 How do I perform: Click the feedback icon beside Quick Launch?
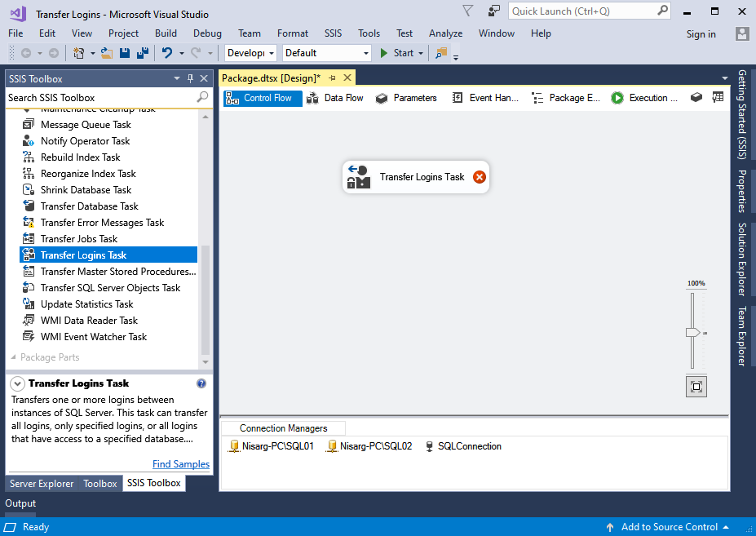click(x=493, y=11)
